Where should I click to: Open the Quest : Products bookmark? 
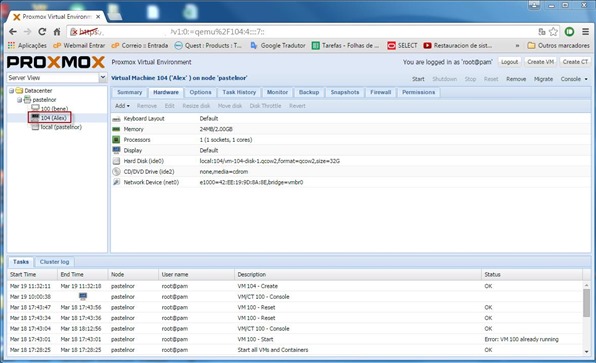click(x=208, y=46)
